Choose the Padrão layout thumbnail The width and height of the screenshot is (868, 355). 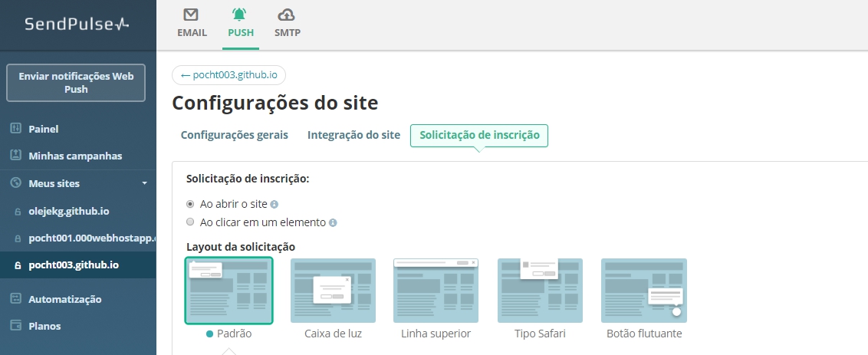229,290
